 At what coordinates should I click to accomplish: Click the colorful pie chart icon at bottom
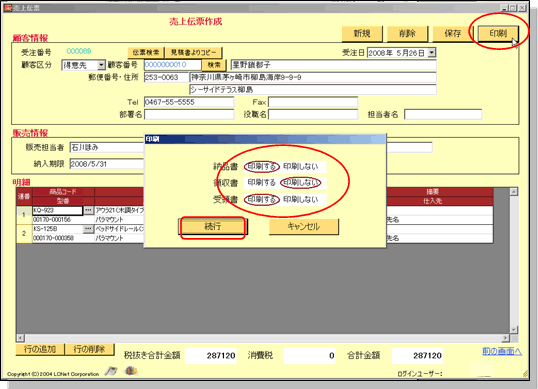131,370
